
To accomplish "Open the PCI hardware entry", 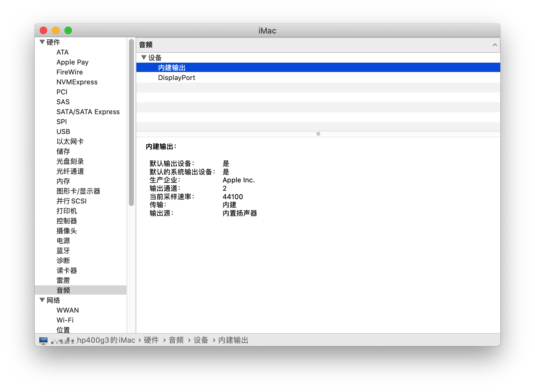I will (x=62, y=92).
